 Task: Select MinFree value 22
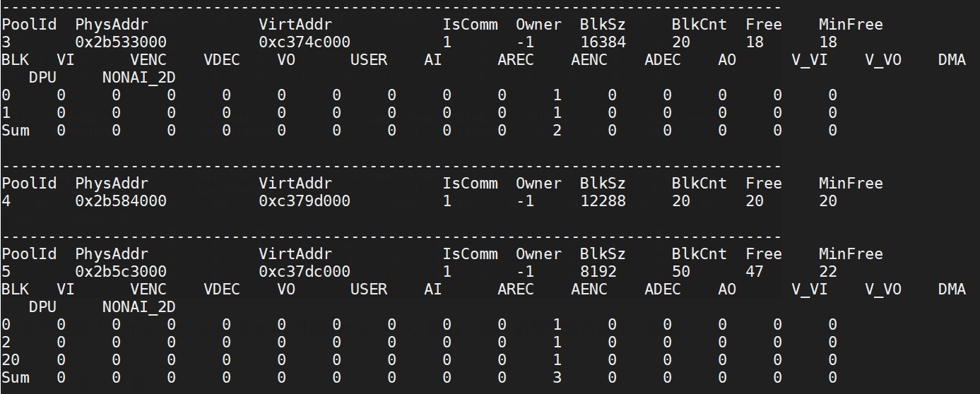click(x=828, y=272)
